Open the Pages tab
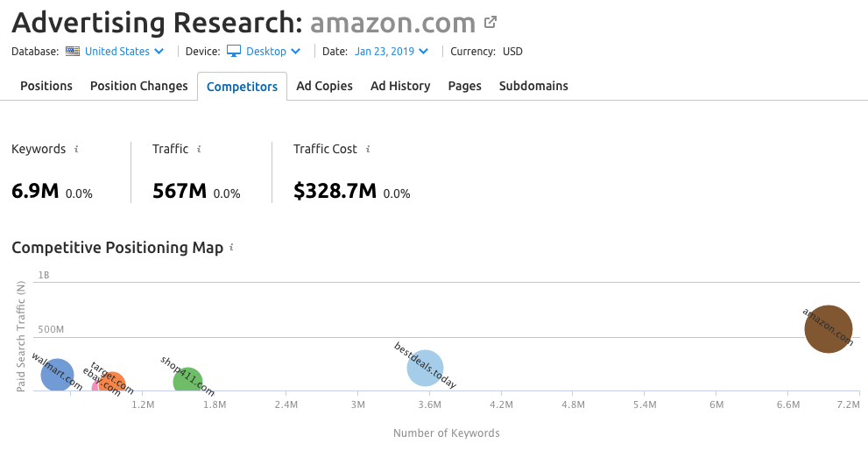 click(x=464, y=86)
